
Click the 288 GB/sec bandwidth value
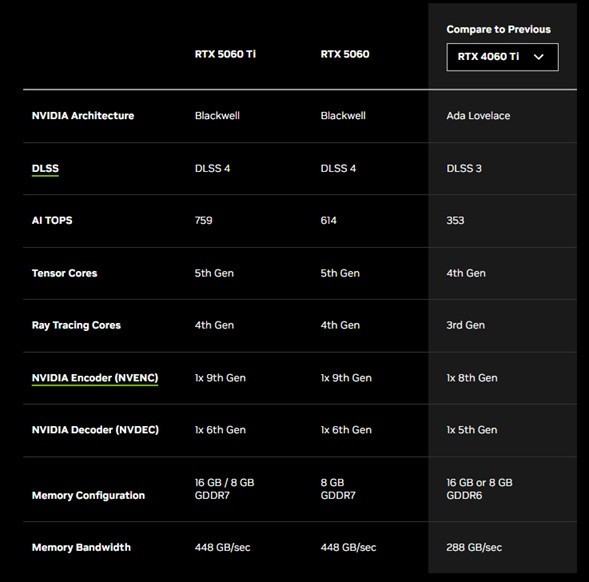point(474,547)
